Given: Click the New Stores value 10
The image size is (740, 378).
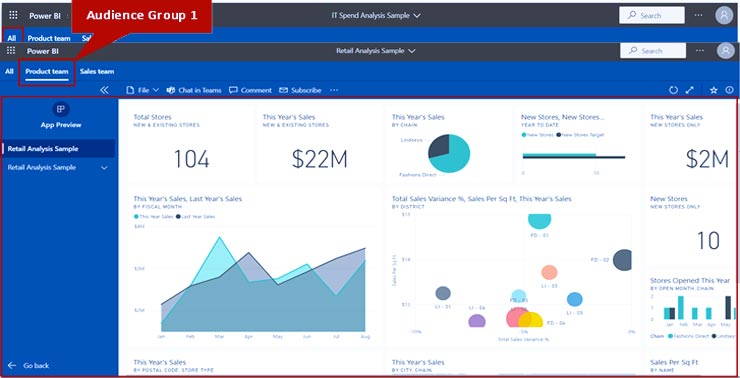Looking at the screenshot, I should click(x=708, y=241).
